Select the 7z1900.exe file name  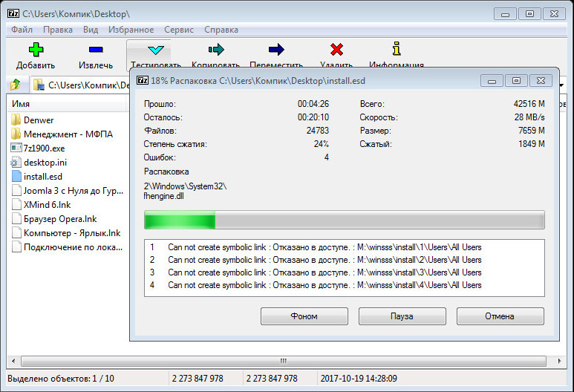coord(44,148)
